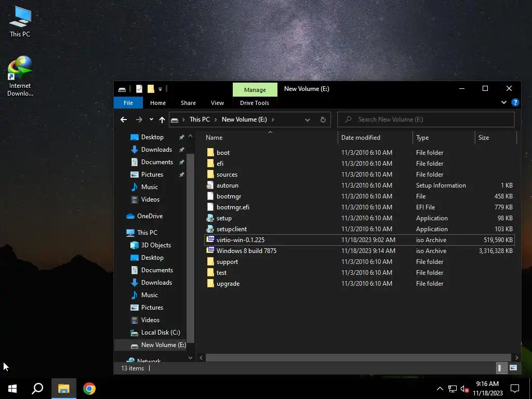Select This PC in navigation pane
532x399 pixels.
point(147,232)
